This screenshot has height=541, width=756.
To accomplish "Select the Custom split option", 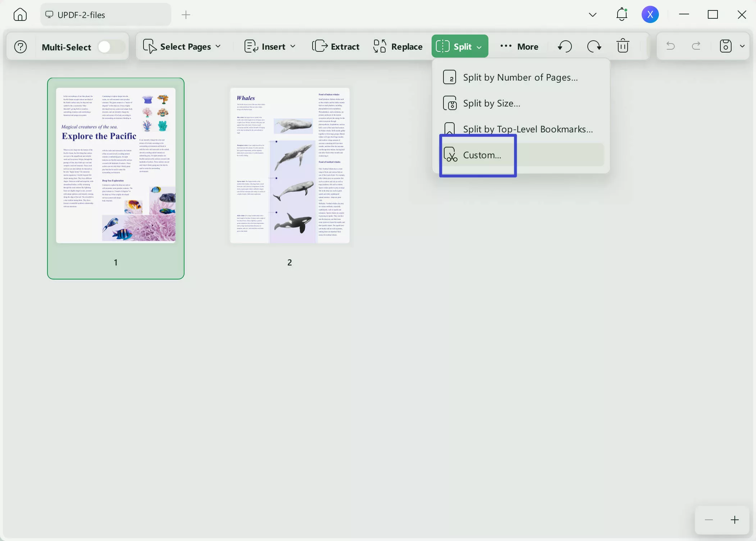I will (x=482, y=155).
